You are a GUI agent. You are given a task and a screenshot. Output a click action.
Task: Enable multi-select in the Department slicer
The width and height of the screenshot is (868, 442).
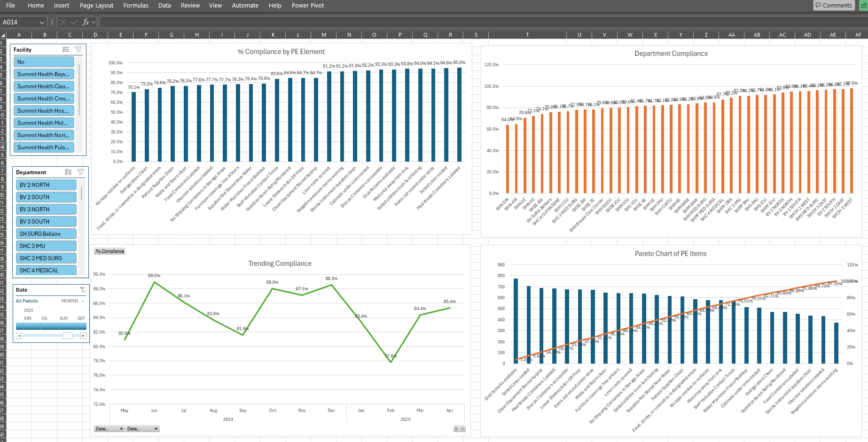[68, 172]
